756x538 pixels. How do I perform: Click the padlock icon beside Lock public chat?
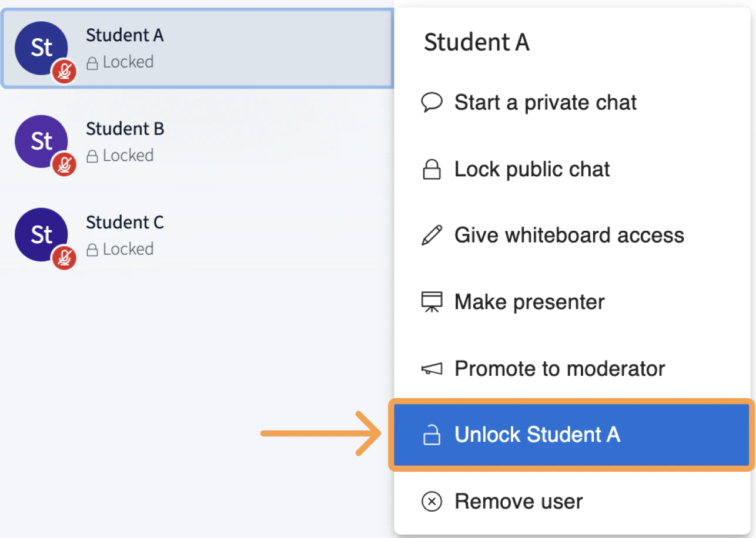pos(432,170)
